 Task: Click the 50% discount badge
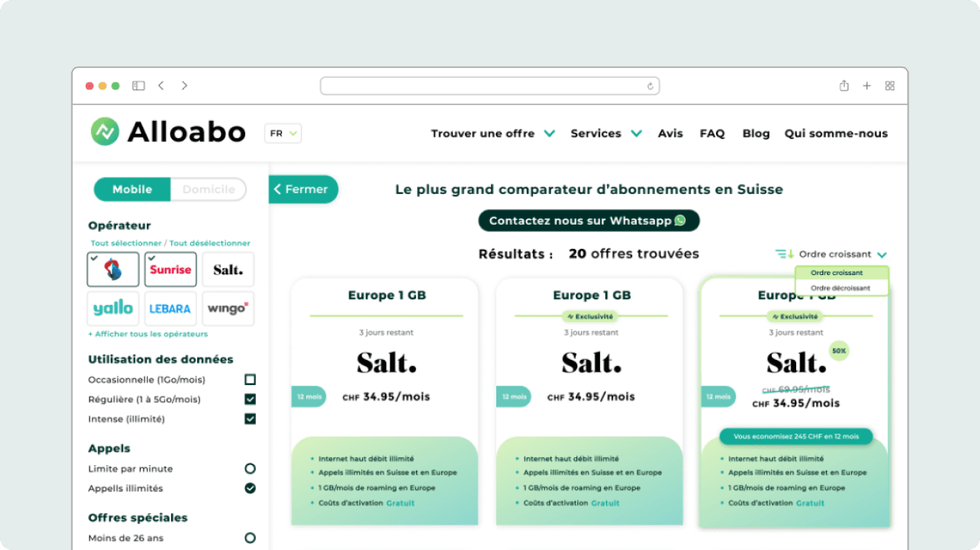click(x=839, y=350)
